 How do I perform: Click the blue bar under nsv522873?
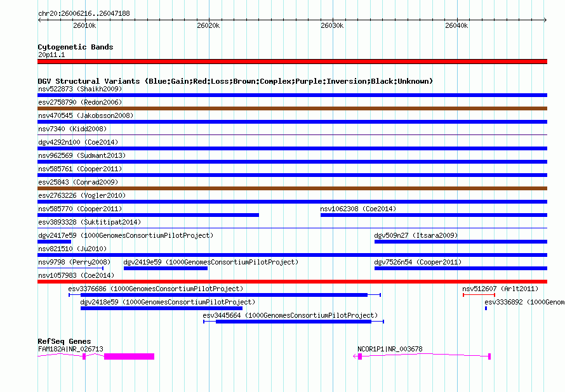[292, 95]
